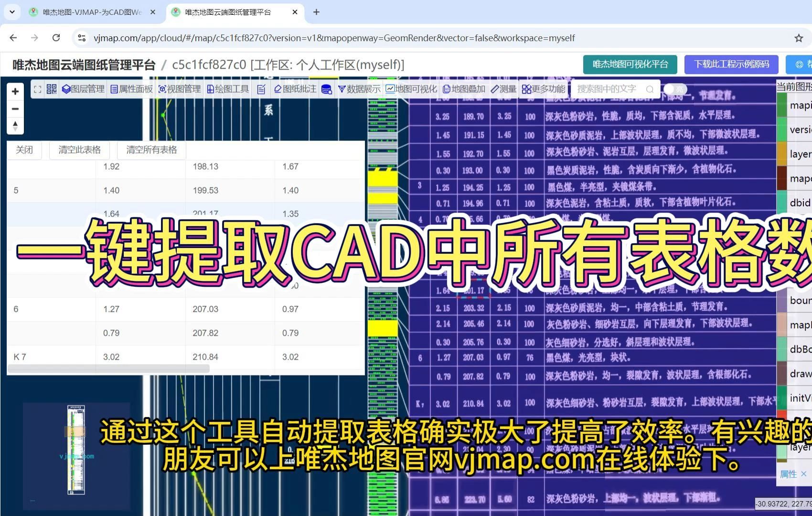Open 视图管理 view management

[180, 89]
